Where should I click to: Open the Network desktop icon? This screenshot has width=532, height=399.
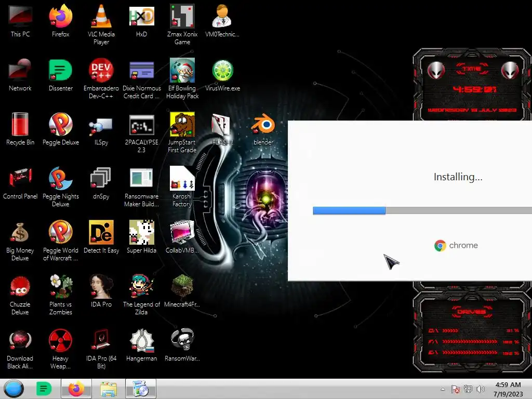20,75
